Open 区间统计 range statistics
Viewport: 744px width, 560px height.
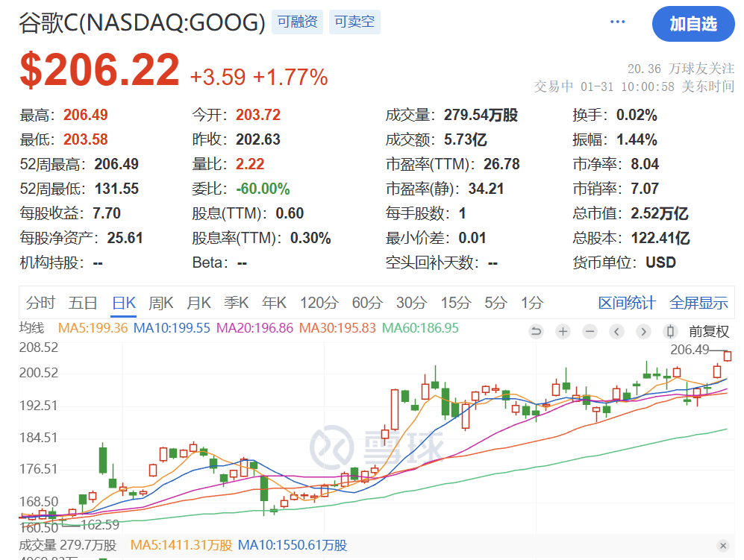627,303
